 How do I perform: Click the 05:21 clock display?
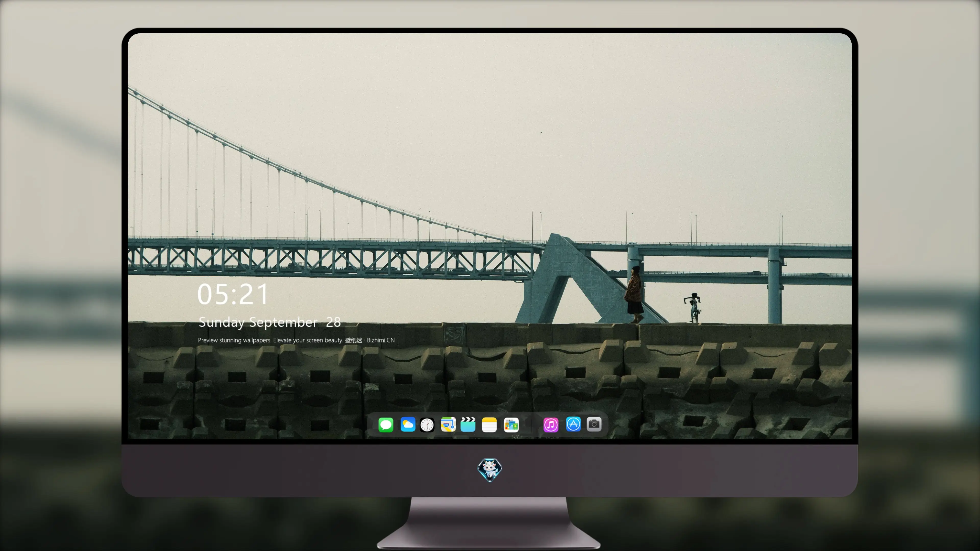coord(233,294)
